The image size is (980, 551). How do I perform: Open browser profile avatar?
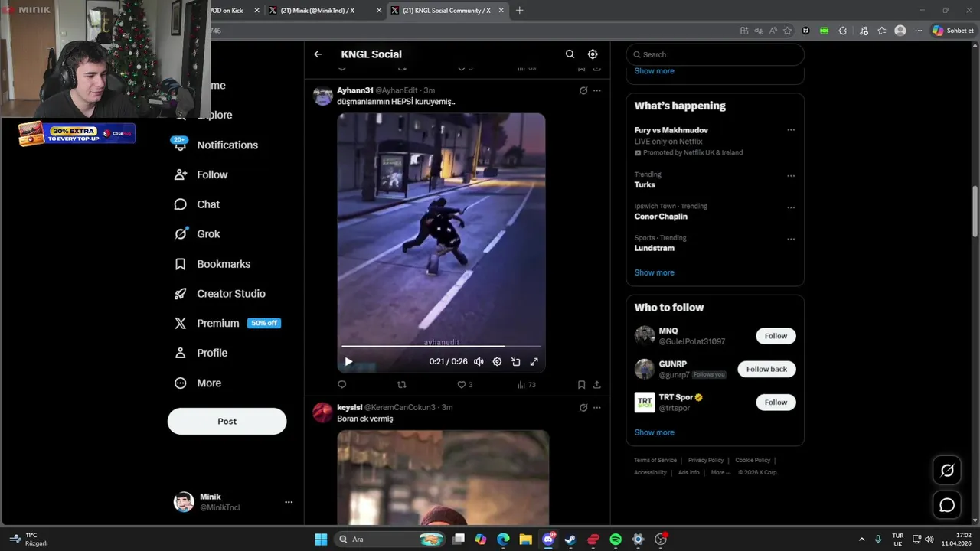point(900,31)
